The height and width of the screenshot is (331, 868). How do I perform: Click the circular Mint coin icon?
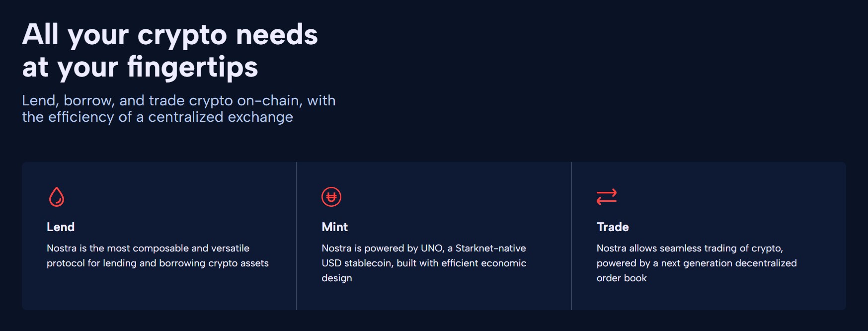pyautogui.click(x=331, y=197)
